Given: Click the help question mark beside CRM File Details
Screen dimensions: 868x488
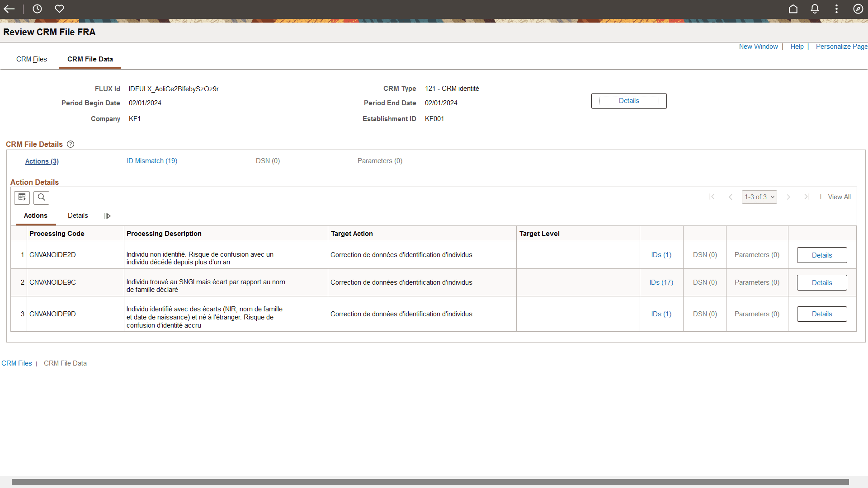Looking at the screenshot, I should [71, 144].
